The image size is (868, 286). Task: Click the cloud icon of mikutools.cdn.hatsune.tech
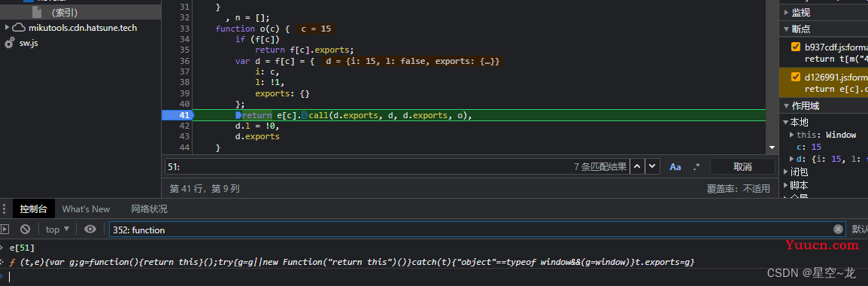(x=19, y=27)
